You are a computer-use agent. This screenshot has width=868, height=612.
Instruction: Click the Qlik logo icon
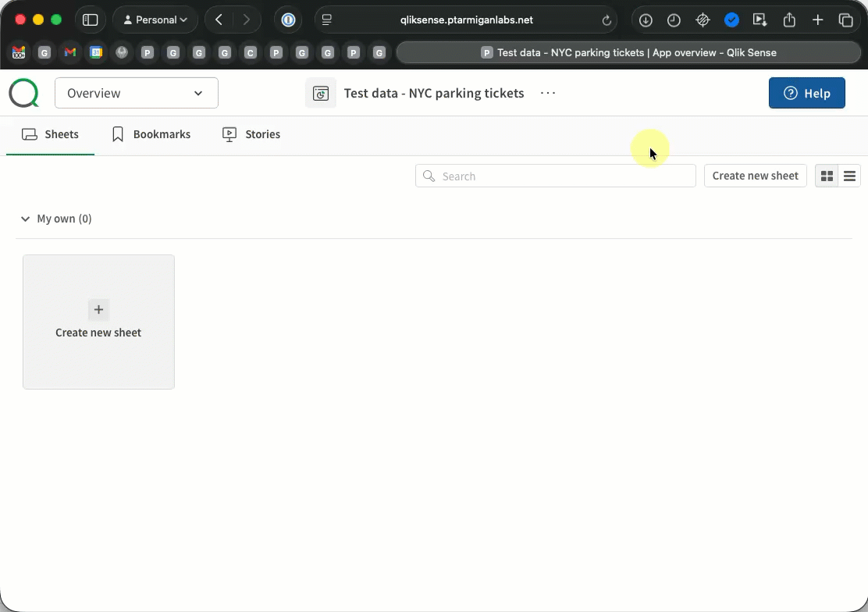coord(23,93)
